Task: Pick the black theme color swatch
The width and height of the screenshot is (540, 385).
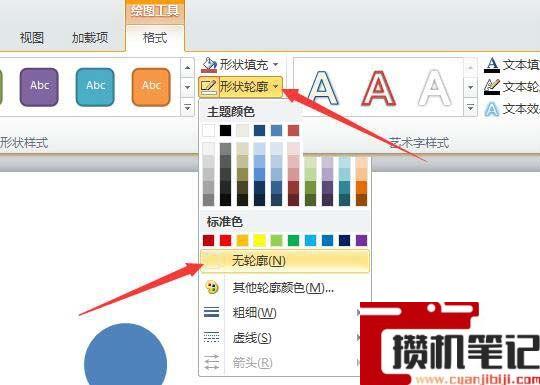Action: 225,131
